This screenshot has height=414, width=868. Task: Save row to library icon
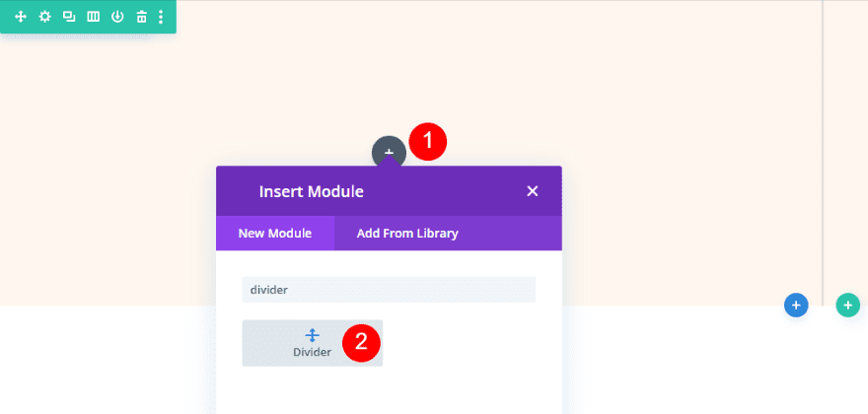point(117,17)
